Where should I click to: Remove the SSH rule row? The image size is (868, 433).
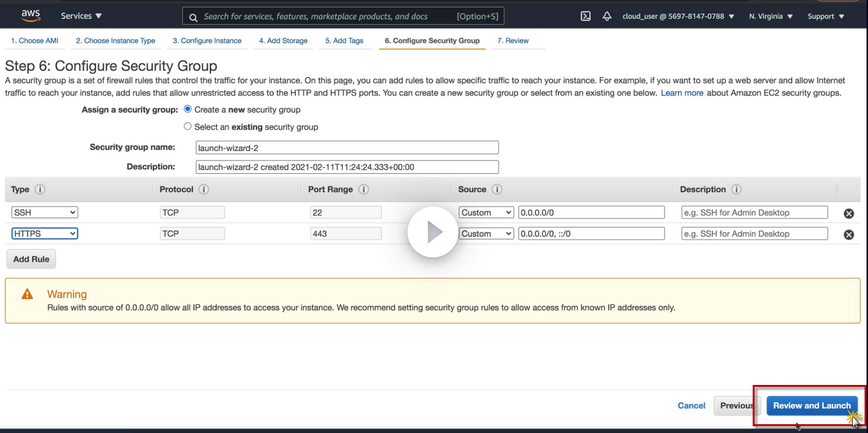point(849,213)
